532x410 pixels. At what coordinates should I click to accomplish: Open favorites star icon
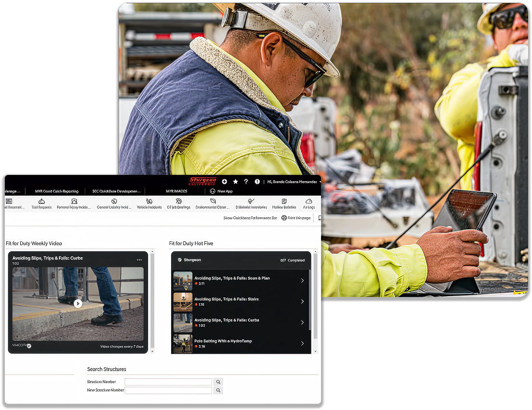coord(235,182)
